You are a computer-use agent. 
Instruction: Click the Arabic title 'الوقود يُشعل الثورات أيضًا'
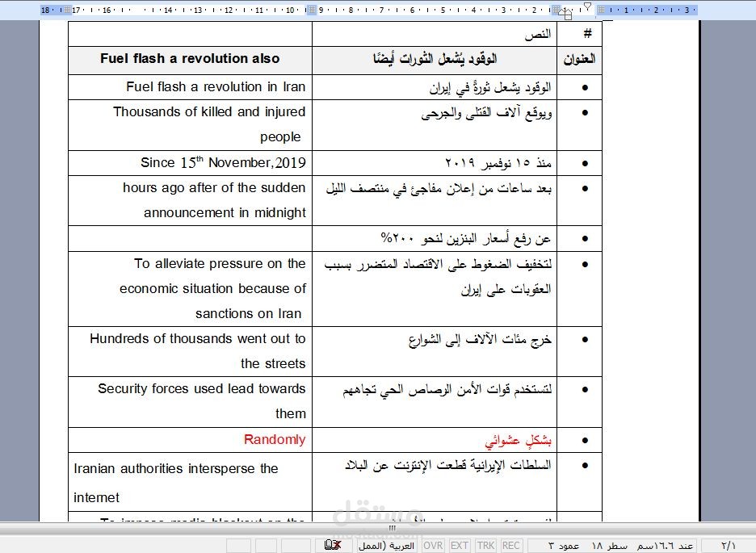click(435, 59)
